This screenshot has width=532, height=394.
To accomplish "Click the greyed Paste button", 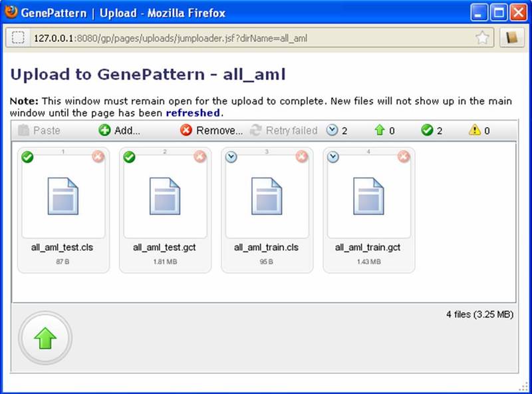I will (39, 130).
